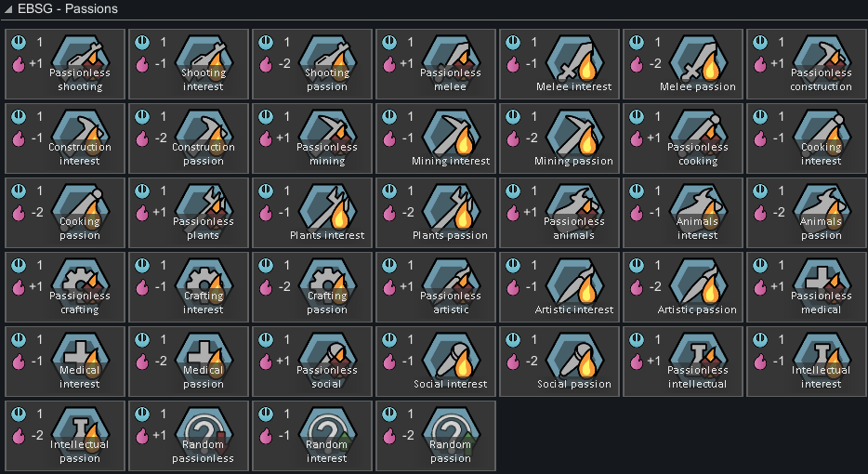Screen dimensions: 868x474
Task: Select the Social interest gene
Action: coord(436,362)
